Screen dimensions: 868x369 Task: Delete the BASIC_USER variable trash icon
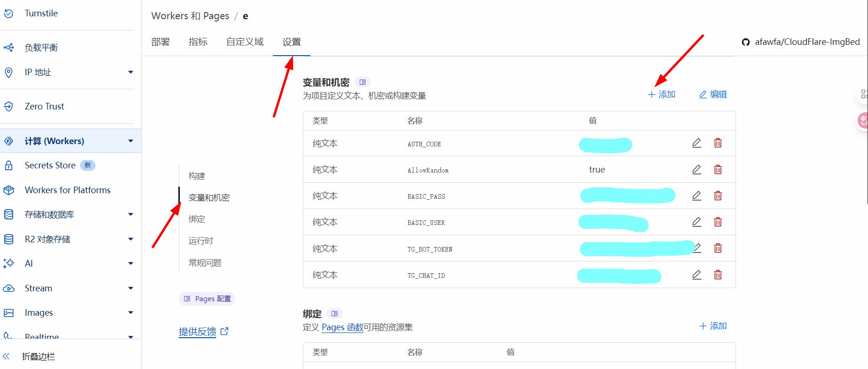click(x=718, y=222)
